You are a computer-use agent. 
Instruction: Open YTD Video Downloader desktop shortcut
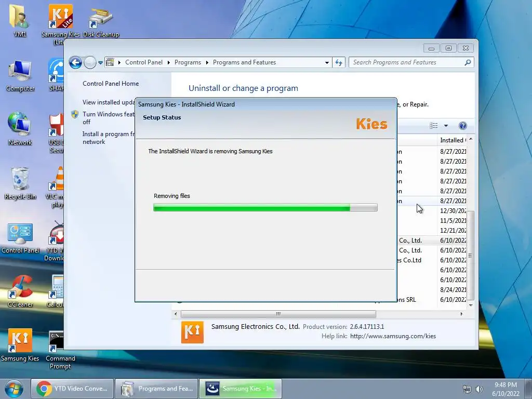[55, 241]
